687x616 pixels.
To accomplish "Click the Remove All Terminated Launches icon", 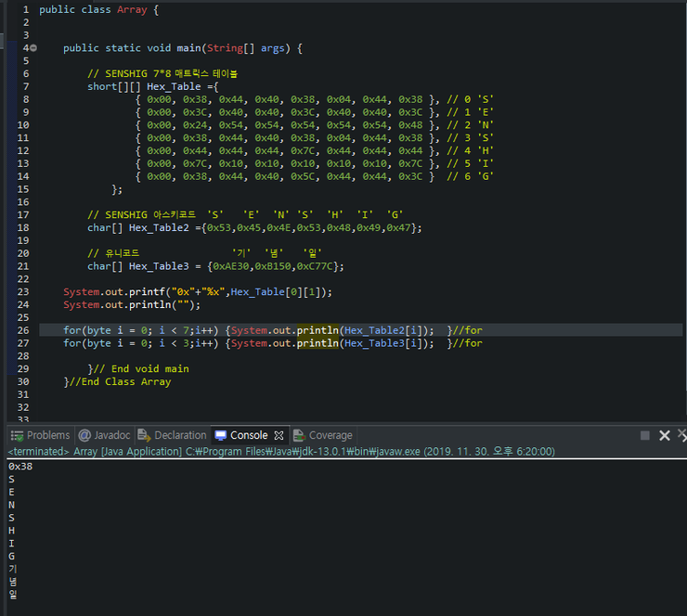I will click(x=682, y=435).
